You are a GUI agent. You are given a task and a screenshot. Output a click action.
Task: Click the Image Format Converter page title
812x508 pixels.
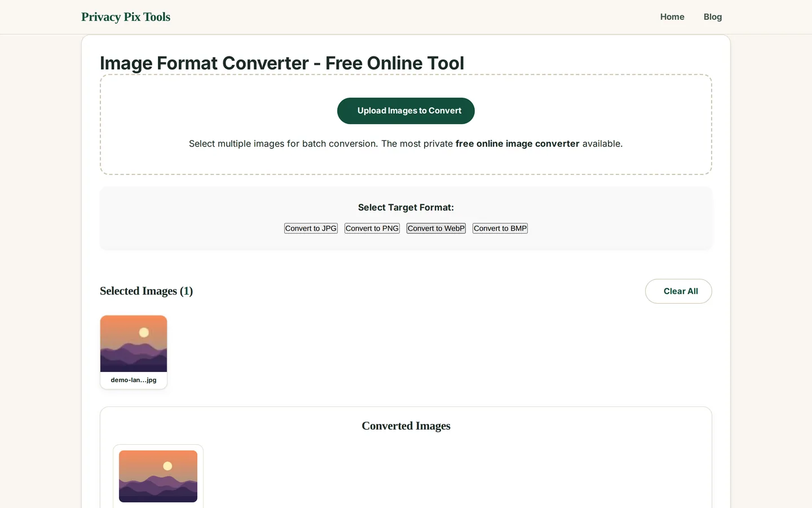pyautogui.click(x=282, y=63)
